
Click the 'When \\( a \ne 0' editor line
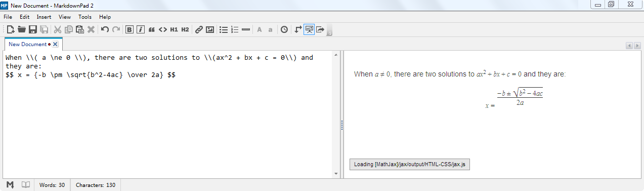[x=159, y=57]
